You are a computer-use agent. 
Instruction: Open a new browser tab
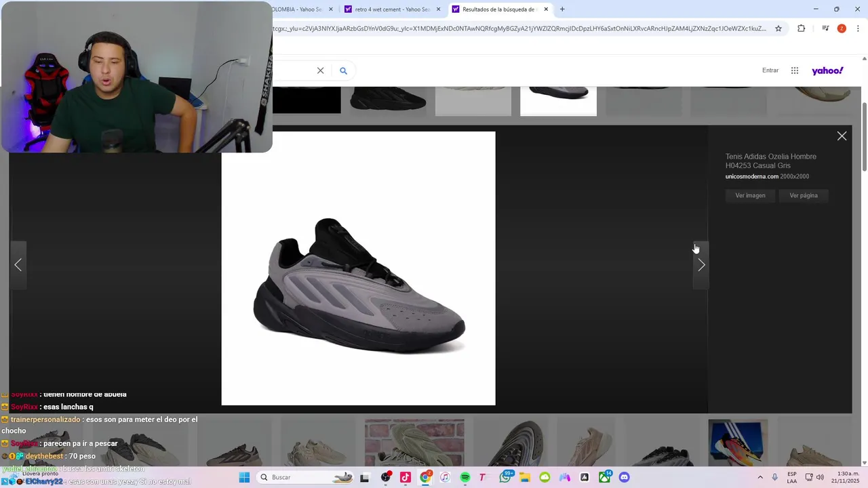pyautogui.click(x=562, y=9)
